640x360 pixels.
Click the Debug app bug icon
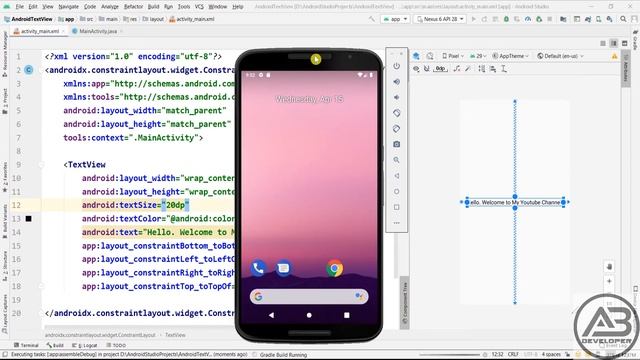(x=506, y=19)
